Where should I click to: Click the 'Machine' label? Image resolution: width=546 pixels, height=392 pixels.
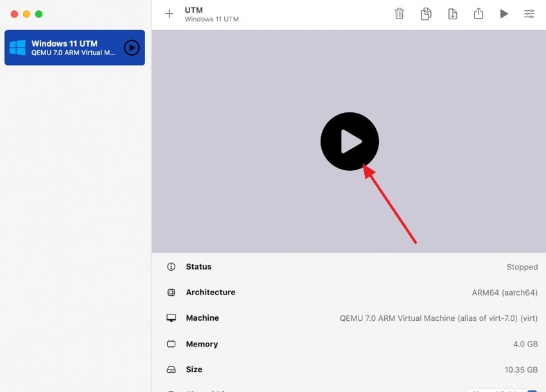click(x=202, y=318)
